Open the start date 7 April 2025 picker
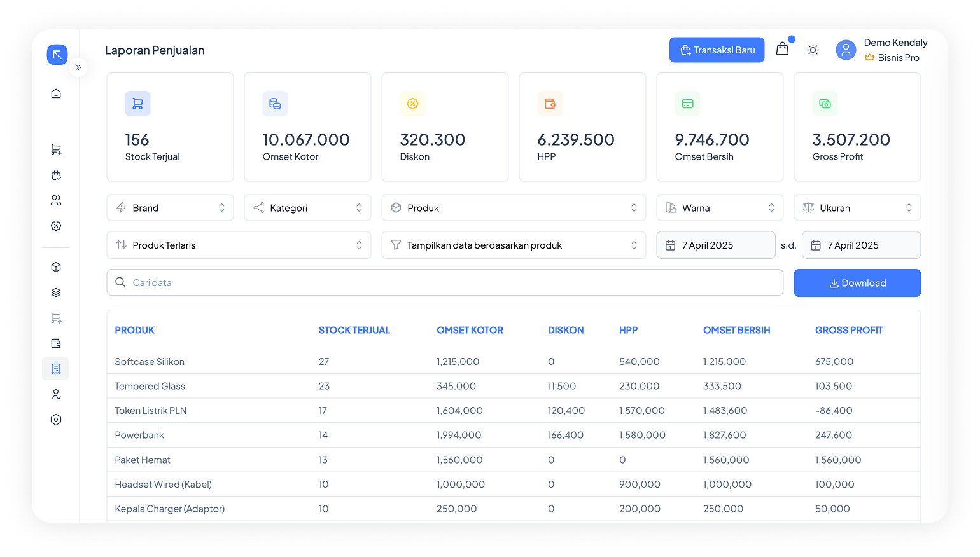The image size is (980, 557). [715, 245]
